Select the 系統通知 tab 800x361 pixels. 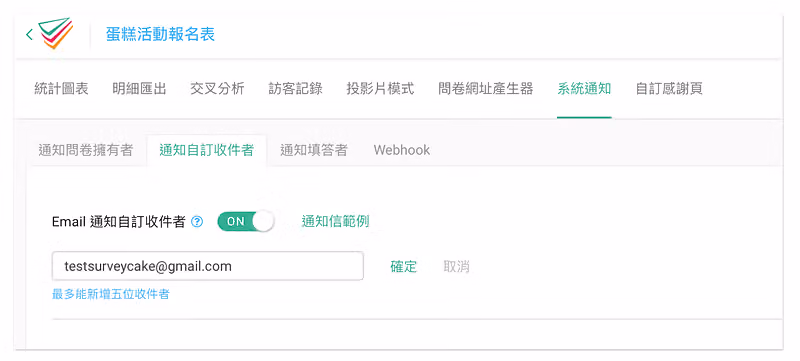point(584,88)
